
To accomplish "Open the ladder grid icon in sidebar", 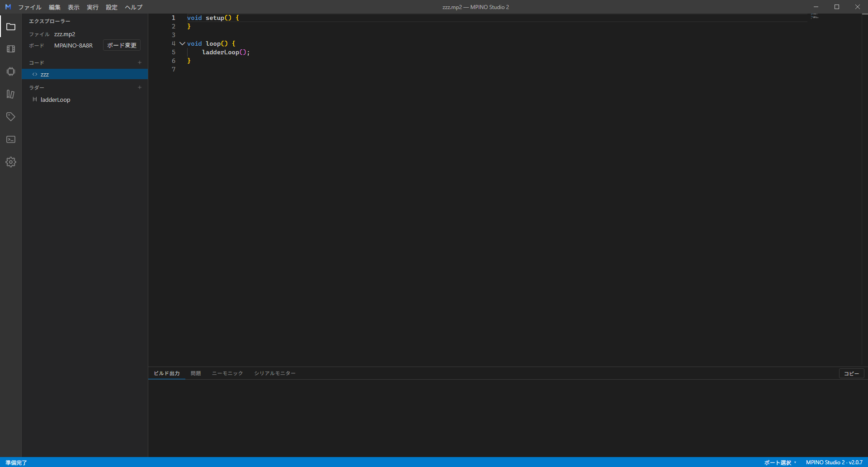I will point(11,49).
